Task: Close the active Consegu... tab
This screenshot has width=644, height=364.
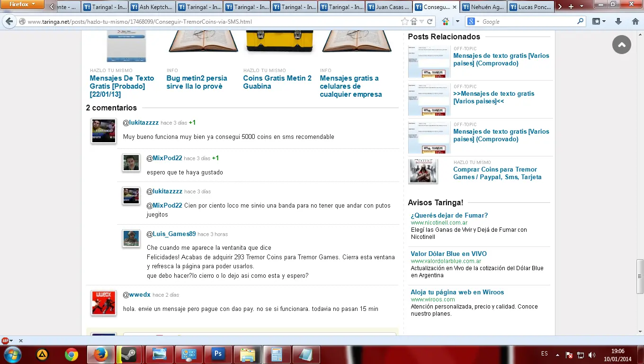Action: click(455, 7)
